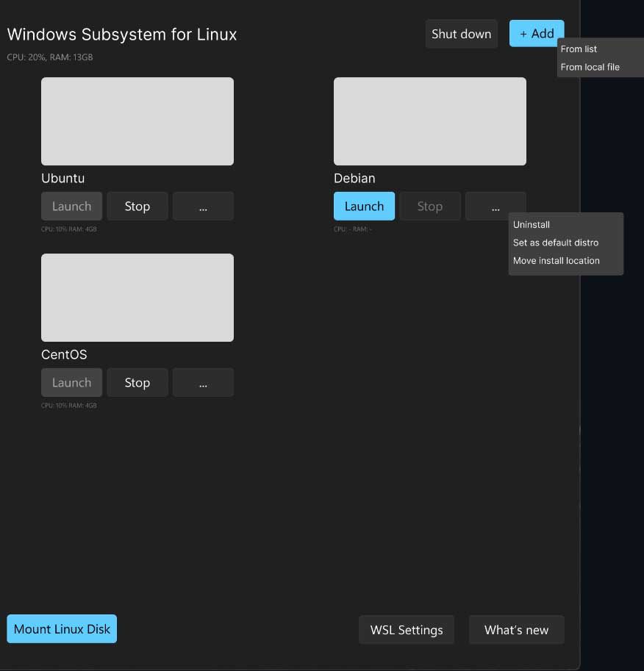The width and height of the screenshot is (644, 671).
Task: Click the CentOS distro name label
Action: pos(64,354)
